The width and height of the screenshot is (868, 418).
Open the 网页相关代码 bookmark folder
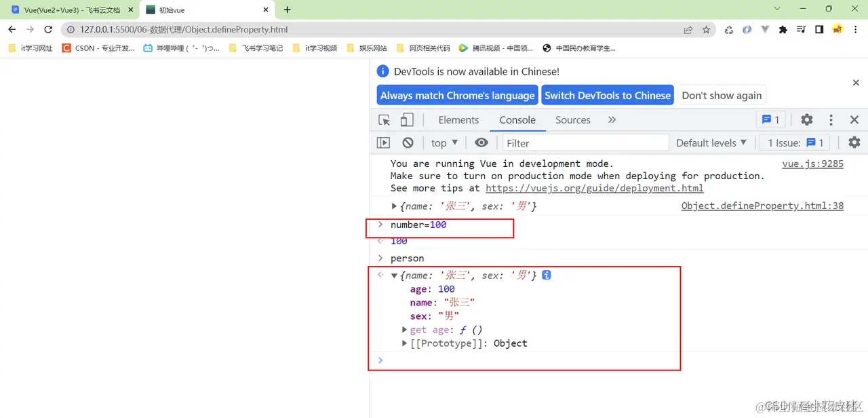pyautogui.click(x=423, y=48)
